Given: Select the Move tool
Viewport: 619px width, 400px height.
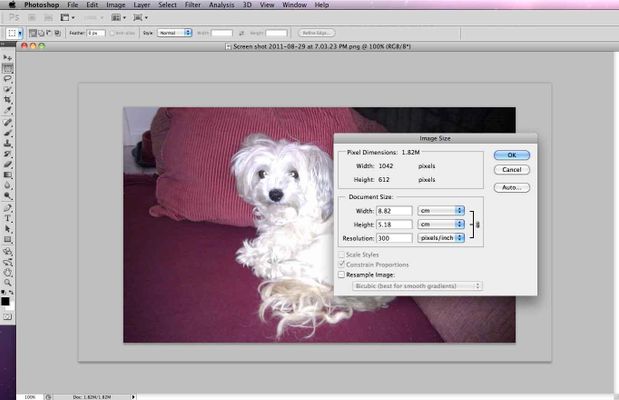Looking at the screenshot, I should (8, 58).
